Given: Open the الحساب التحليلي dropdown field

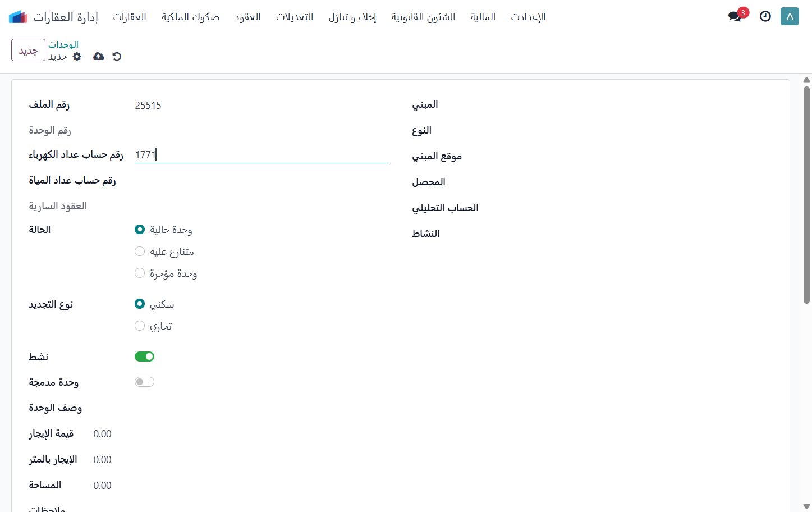Looking at the screenshot, I should click(x=645, y=208).
